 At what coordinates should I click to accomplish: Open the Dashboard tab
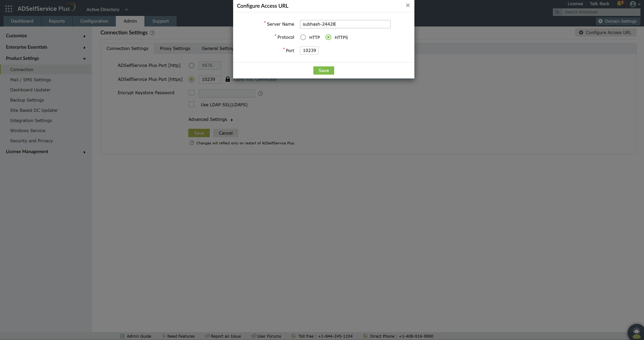click(x=22, y=21)
